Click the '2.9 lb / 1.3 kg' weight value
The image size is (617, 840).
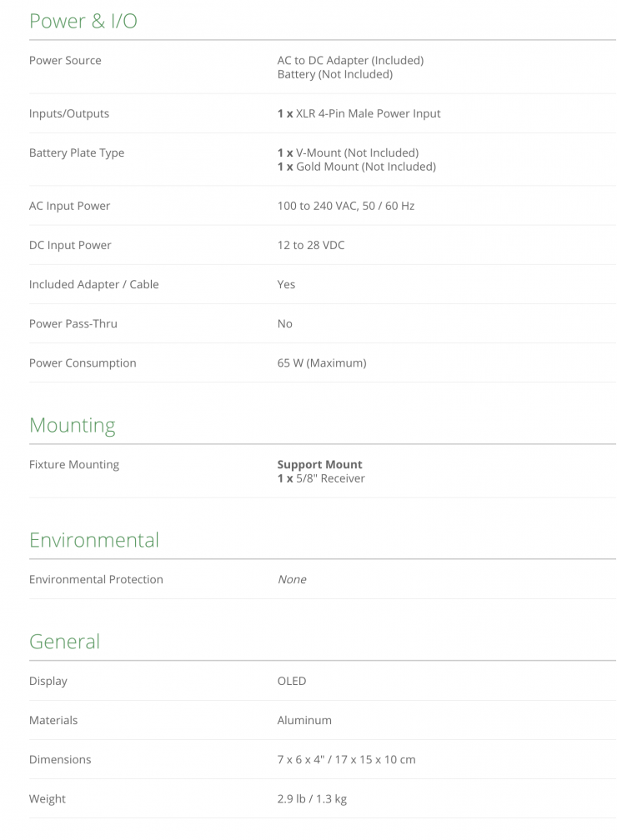click(x=311, y=799)
